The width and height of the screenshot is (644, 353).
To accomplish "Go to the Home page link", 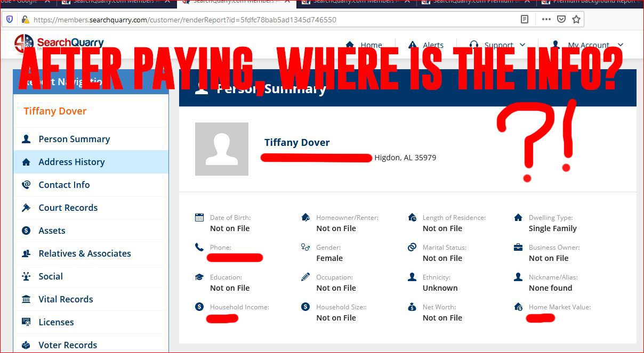I will (364, 45).
